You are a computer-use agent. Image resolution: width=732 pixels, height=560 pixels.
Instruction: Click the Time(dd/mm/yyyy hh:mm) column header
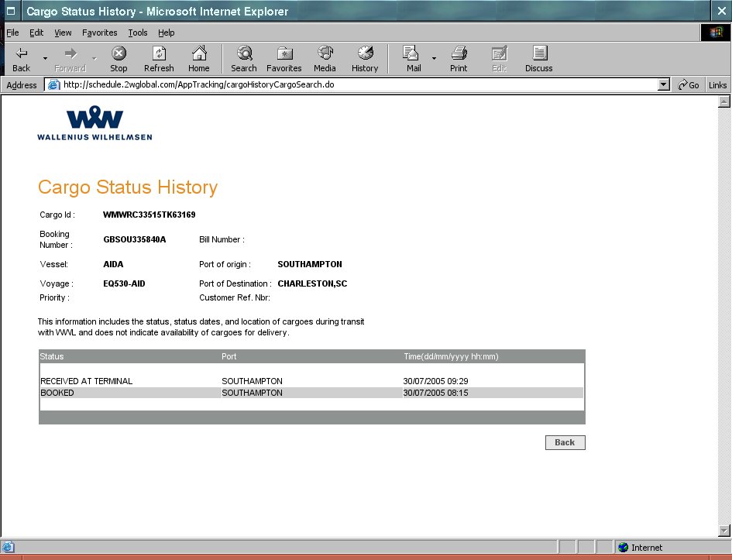click(451, 356)
